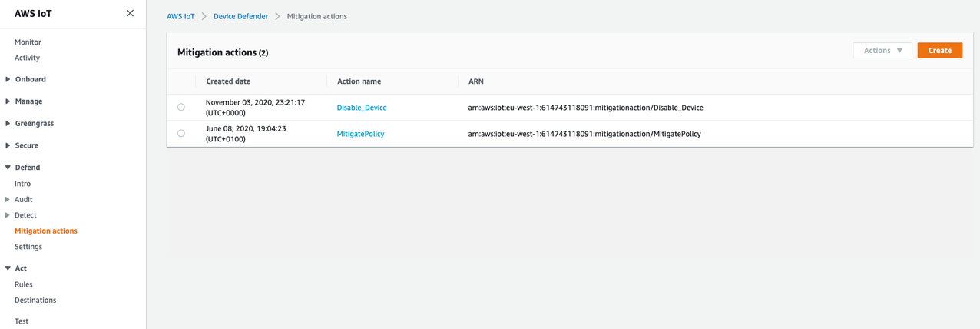Viewport: 980px width, 329px height.
Task: Expand the Detect submenu arrow
Action: [8, 215]
